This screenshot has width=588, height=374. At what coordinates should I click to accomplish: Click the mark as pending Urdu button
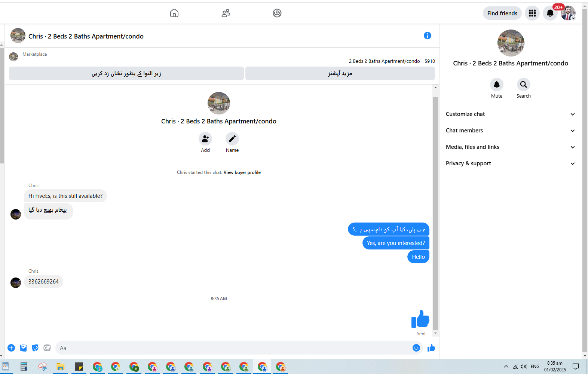tap(126, 73)
